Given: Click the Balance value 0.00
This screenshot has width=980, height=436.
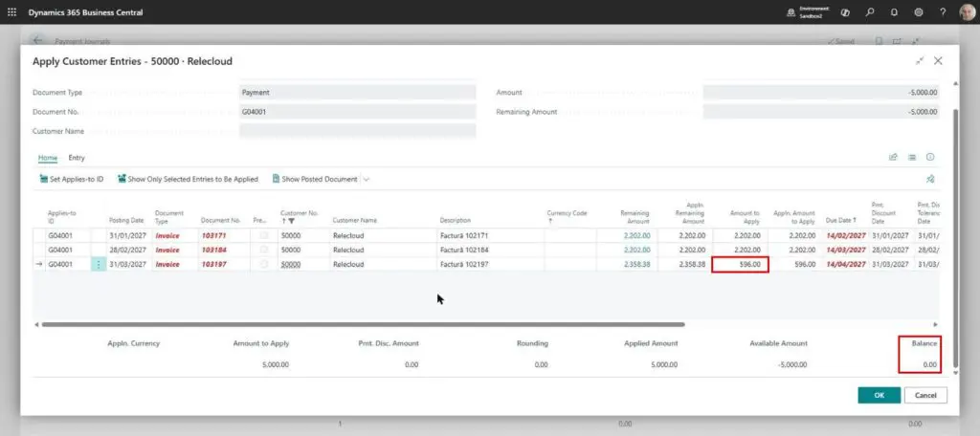Looking at the screenshot, I should point(930,365).
